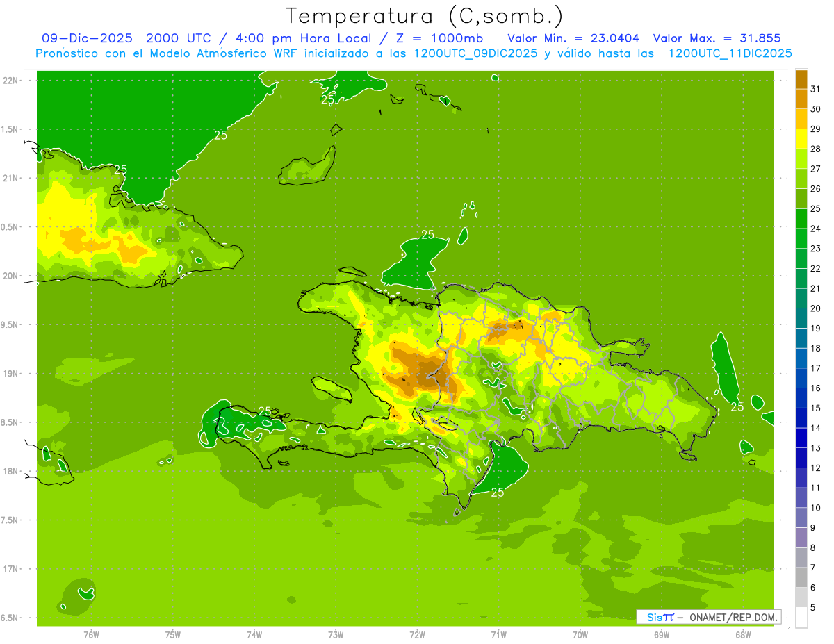Click the "17N" latitude axis label

click(10, 569)
